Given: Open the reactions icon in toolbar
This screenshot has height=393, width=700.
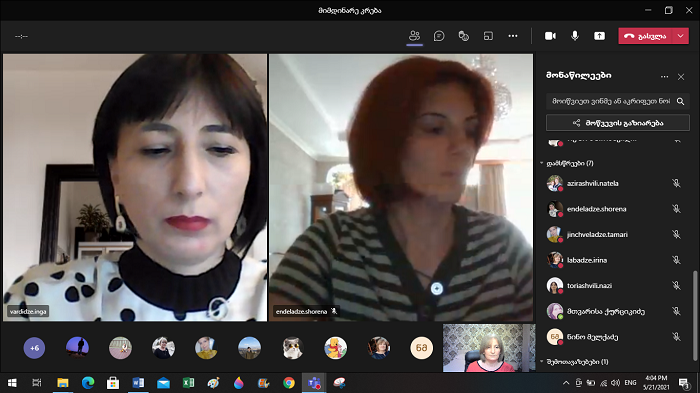Looking at the screenshot, I should click(464, 36).
